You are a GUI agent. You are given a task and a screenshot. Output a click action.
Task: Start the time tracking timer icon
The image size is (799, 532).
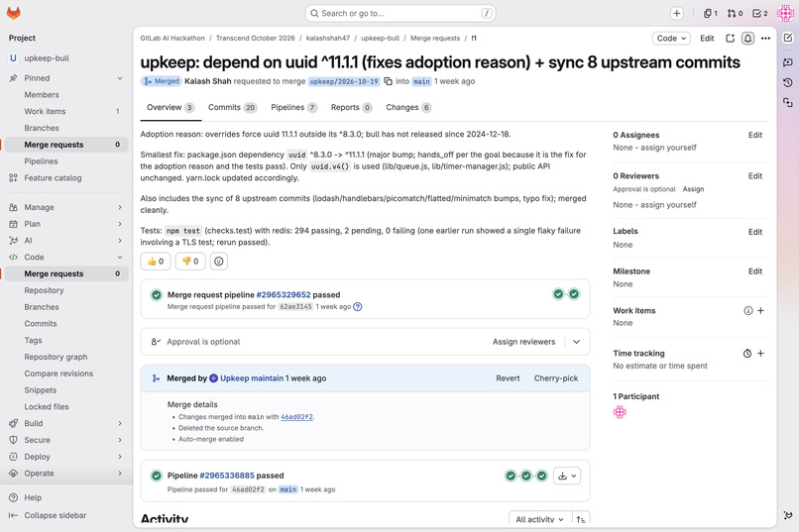pyautogui.click(x=747, y=354)
